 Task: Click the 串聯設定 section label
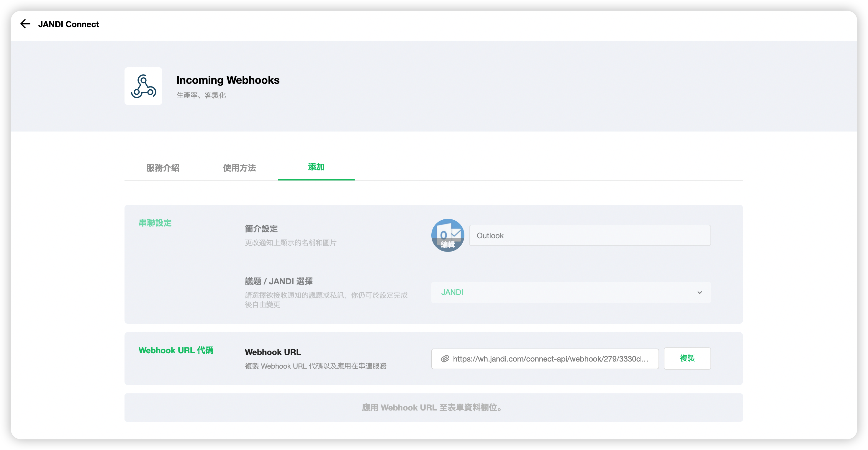coord(155,223)
